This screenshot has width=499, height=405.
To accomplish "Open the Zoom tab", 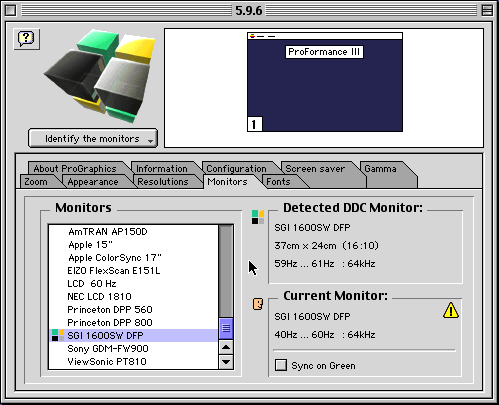I will [x=36, y=182].
